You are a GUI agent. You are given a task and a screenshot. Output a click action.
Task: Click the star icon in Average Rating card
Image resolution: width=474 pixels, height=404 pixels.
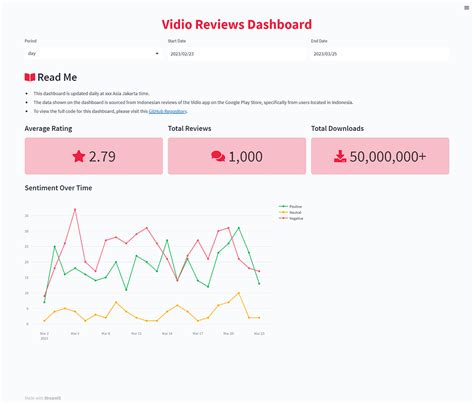click(79, 156)
